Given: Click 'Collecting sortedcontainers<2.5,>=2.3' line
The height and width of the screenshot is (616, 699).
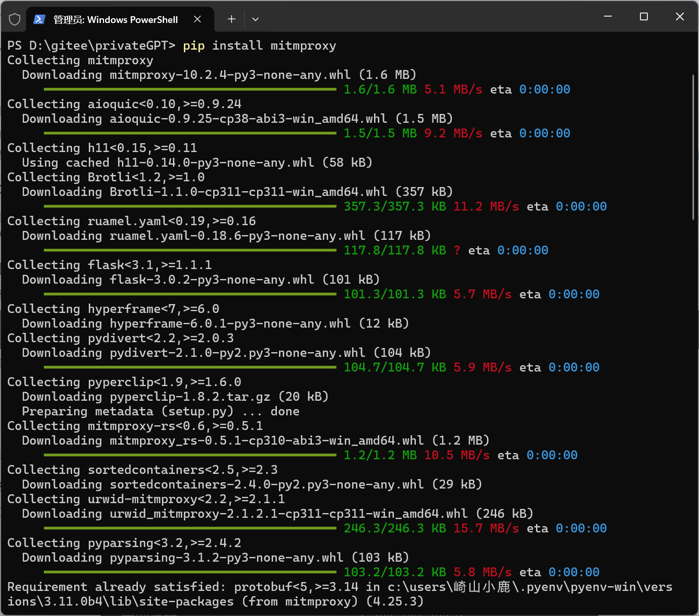Looking at the screenshot, I should coord(143,470).
